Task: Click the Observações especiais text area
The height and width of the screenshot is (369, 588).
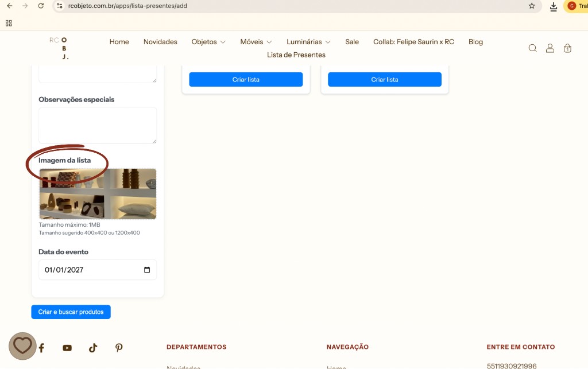Action: (x=97, y=125)
